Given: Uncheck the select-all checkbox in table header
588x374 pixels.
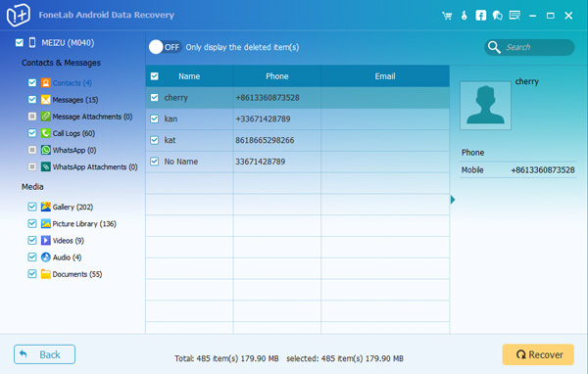Looking at the screenshot, I should (x=155, y=76).
